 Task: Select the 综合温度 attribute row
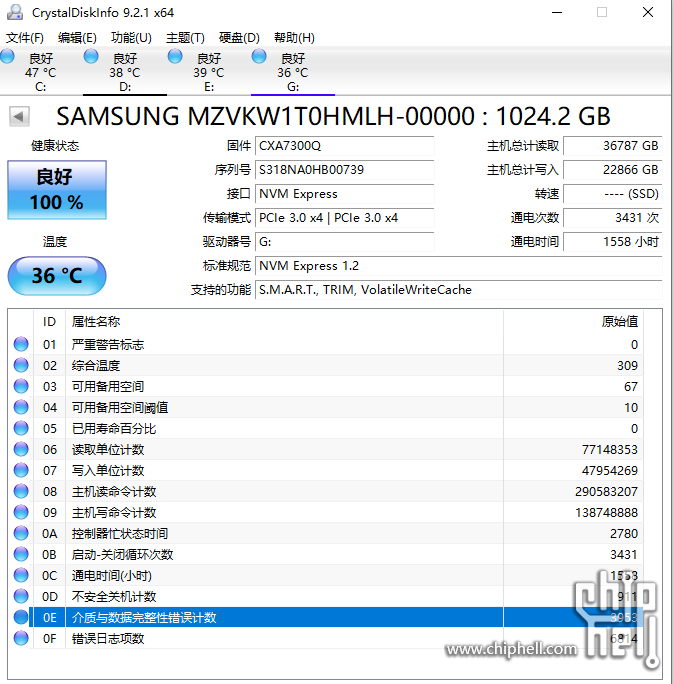[325, 366]
